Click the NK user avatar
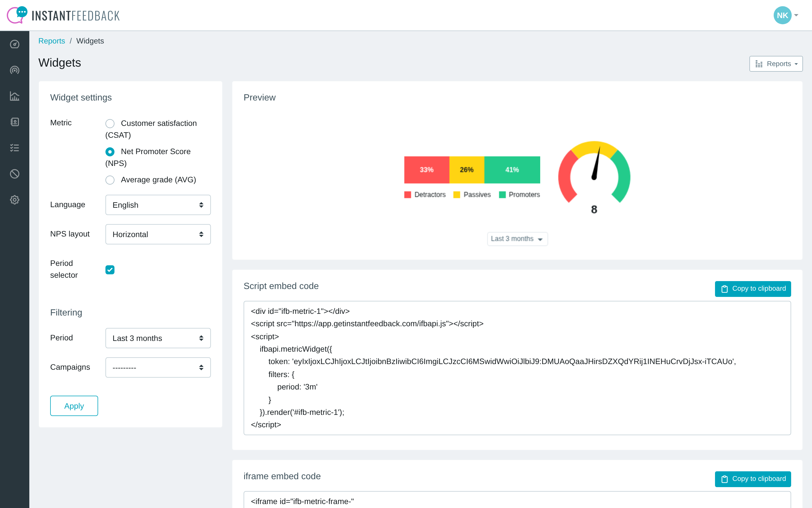 (x=782, y=15)
